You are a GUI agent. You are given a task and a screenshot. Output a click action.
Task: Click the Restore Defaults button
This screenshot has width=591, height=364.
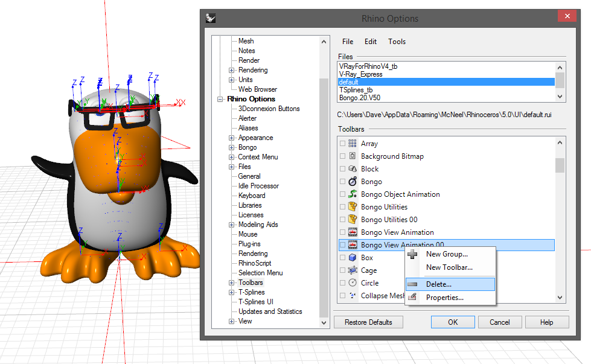coord(368,322)
